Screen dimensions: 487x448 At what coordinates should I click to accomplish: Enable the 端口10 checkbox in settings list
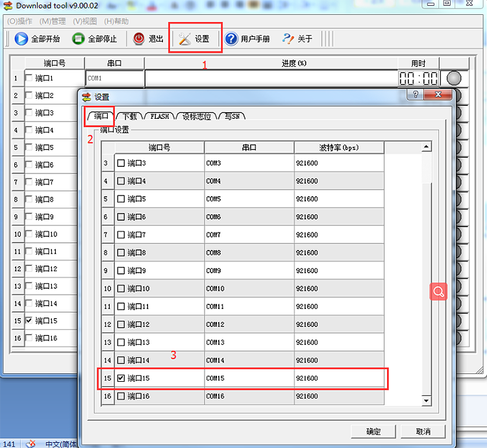coord(121,288)
